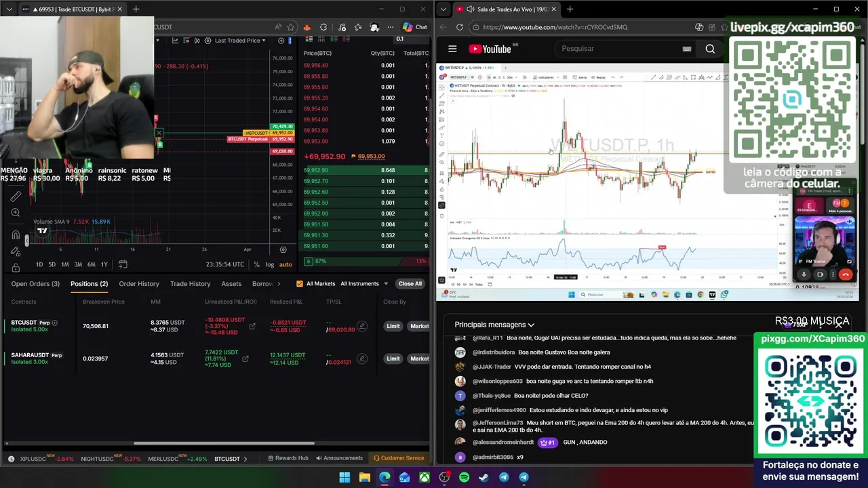Screen dimensions: 868x488
Task: Open the Edge three-dot settings menu
Action: click(x=390, y=27)
